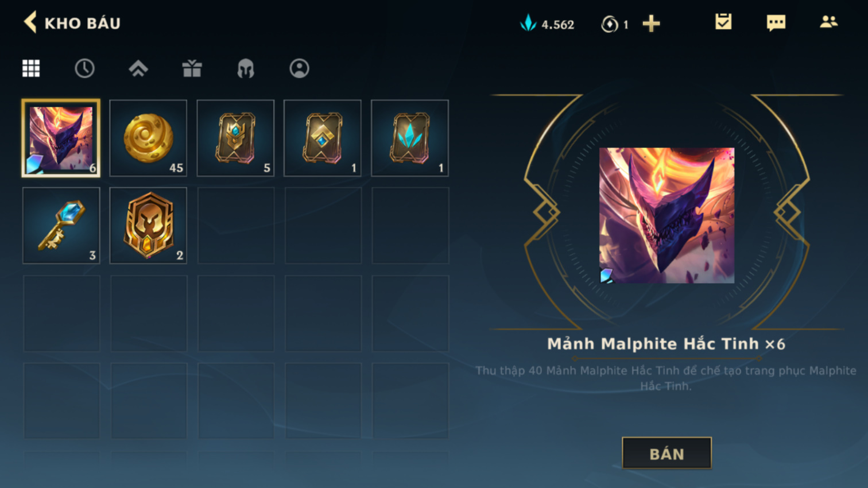Open the missions checklist icon
Image resolution: width=868 pixels, height=488 pixels.
[723, 22]
